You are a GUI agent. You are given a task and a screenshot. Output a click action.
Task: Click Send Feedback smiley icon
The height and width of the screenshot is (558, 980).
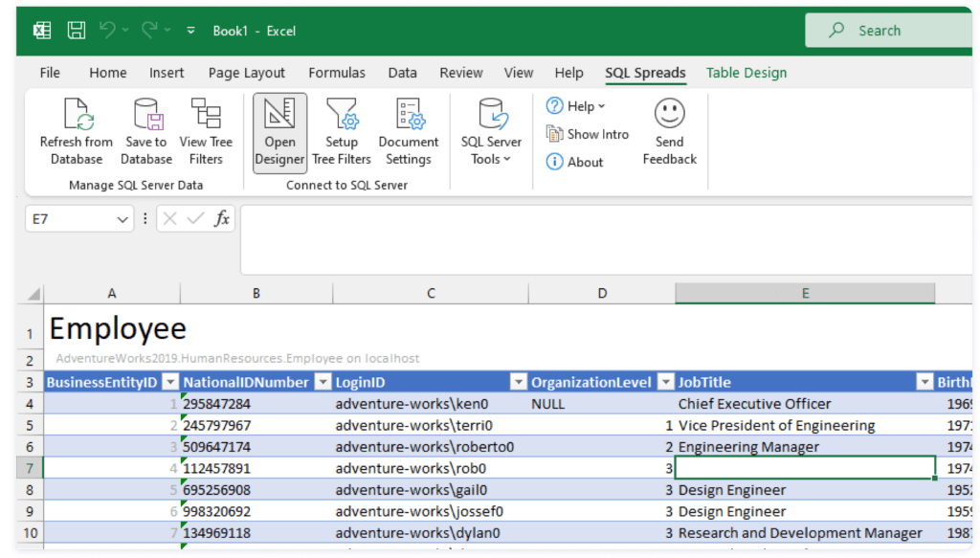click(x=669, y=114)
